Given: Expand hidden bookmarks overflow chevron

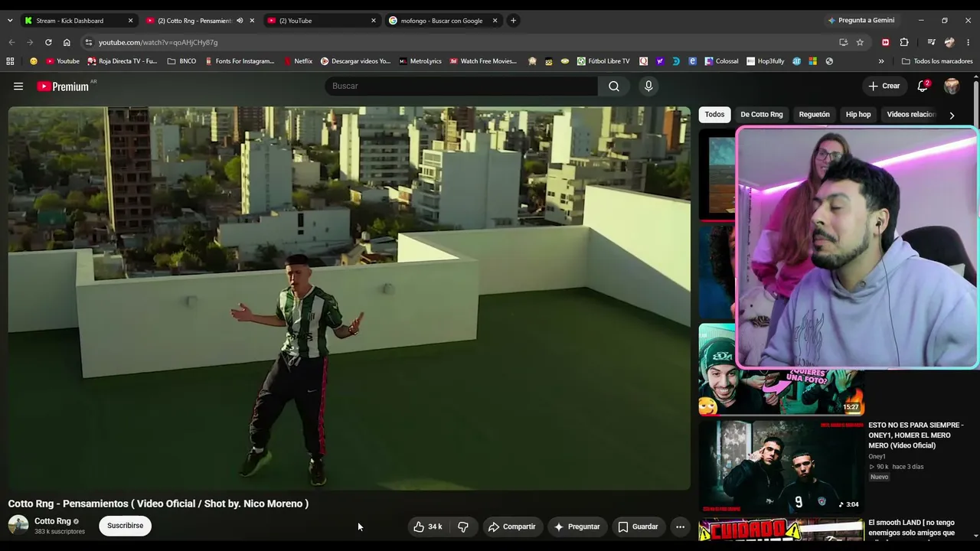Looking at the screenshot, I should pos(881,61).
